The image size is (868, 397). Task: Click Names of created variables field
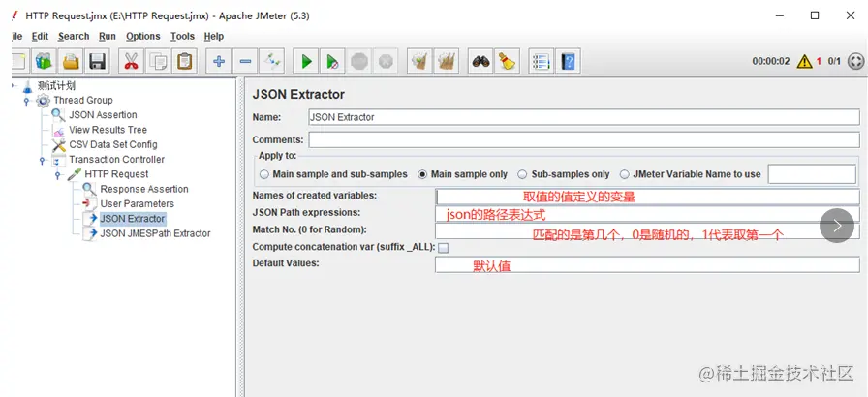[648, 197]
